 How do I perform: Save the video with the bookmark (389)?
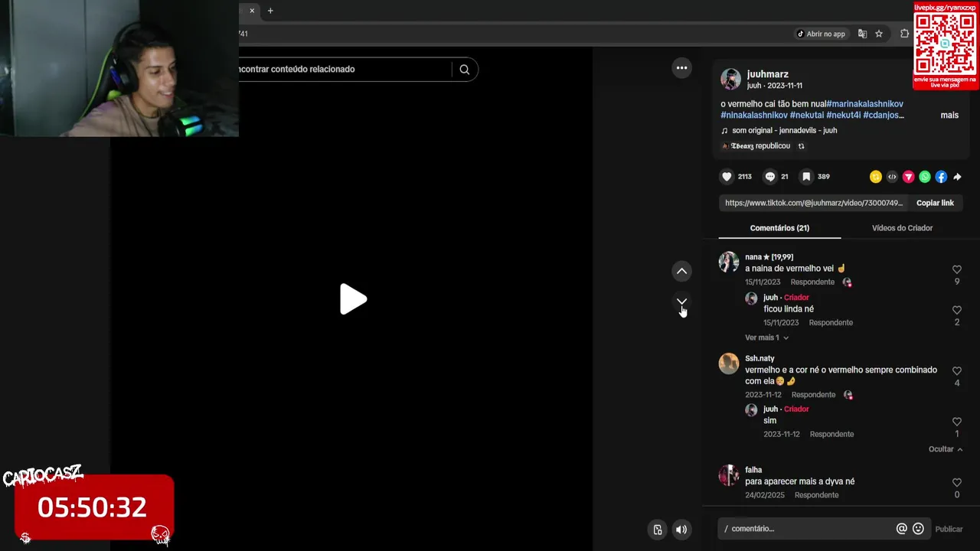pyautogui.click(x=806, y=177)
